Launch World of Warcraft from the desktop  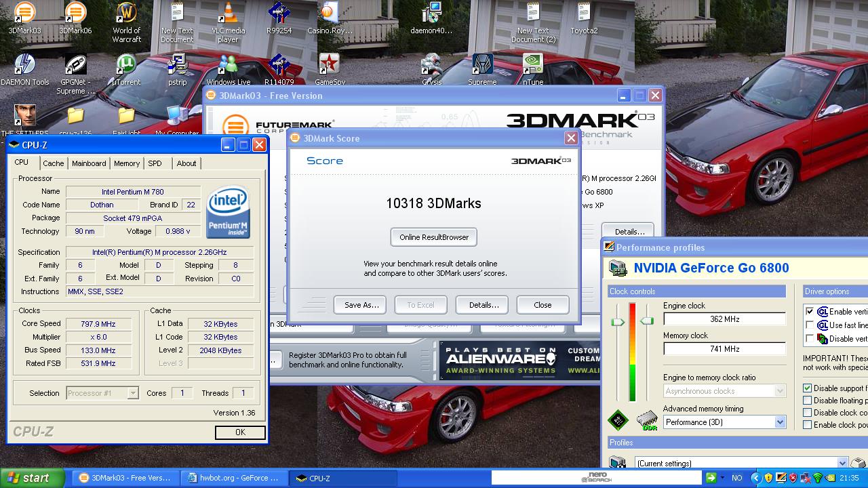coord(126,22)
